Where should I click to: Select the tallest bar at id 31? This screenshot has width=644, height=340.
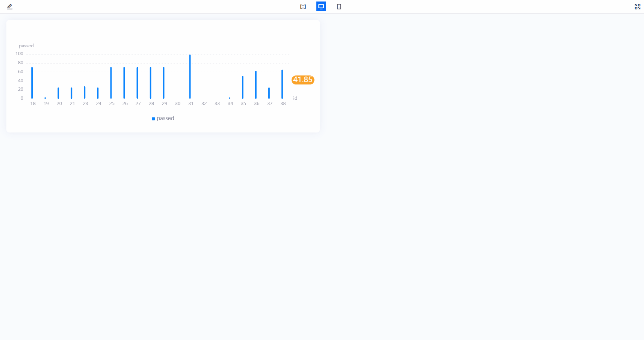(x=190, y=75)
